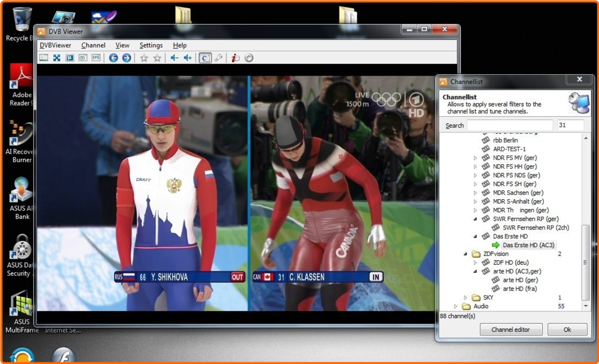Toggle the channel list toolbar button
Image resolution: width=599 pixels, height=364 pixels.
[x=205, y=58]
